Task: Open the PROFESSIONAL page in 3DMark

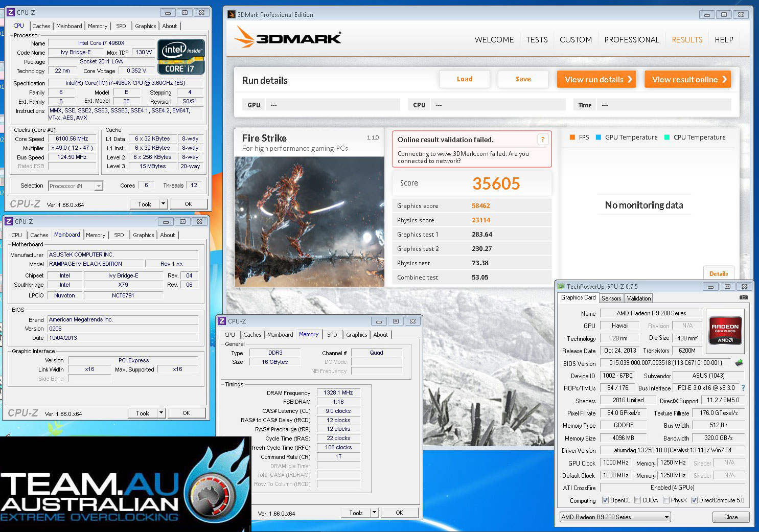Action: pos(632,39)
